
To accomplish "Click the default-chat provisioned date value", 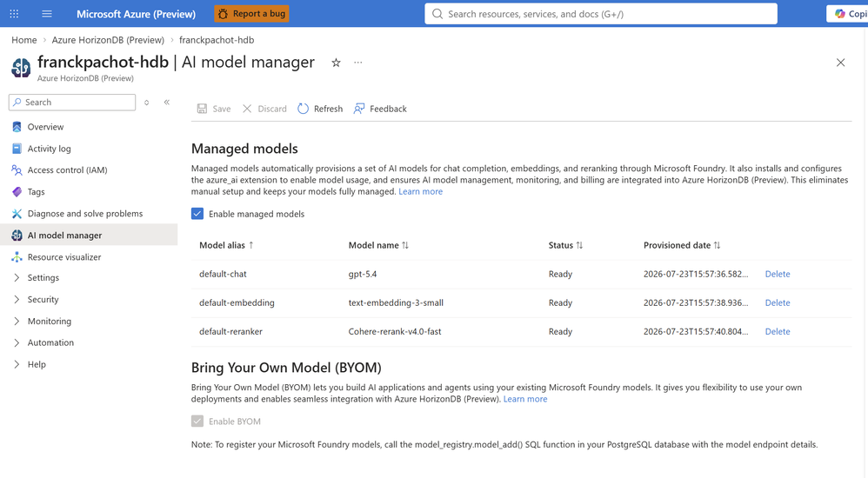I will pos(695,274).
